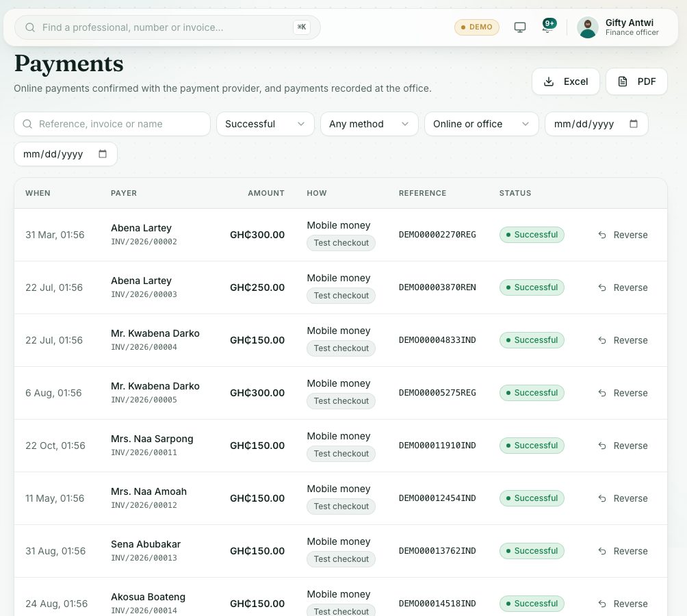This screenshot has height=616, width=687.
Task: Click the second date field below filters
Action: point(66,154)
